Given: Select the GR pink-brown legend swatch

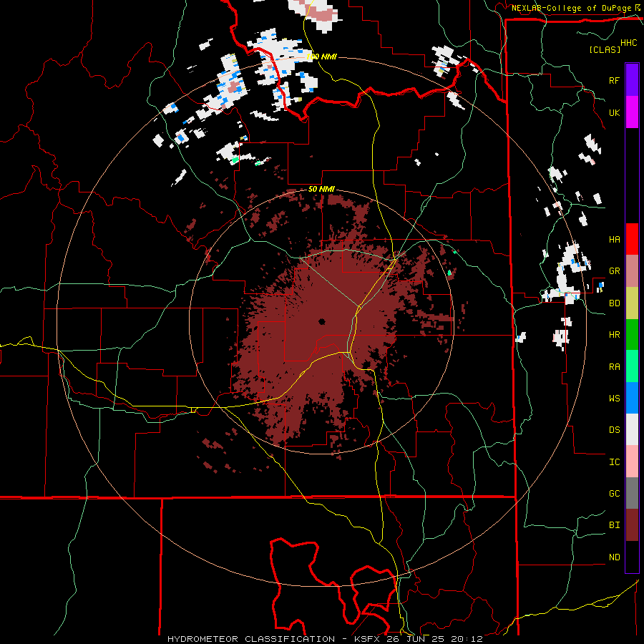Looking at the screenshot, I should [632, 271].
